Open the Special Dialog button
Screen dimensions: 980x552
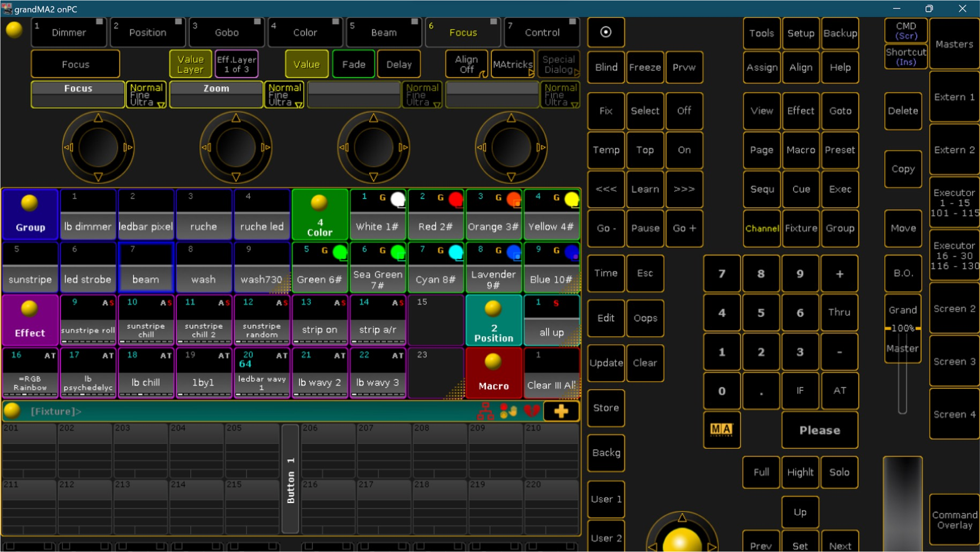point(558,64)
